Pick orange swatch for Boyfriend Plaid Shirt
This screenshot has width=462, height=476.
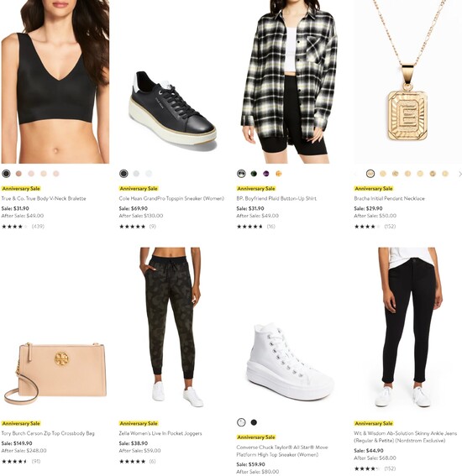tap(279, 174)
